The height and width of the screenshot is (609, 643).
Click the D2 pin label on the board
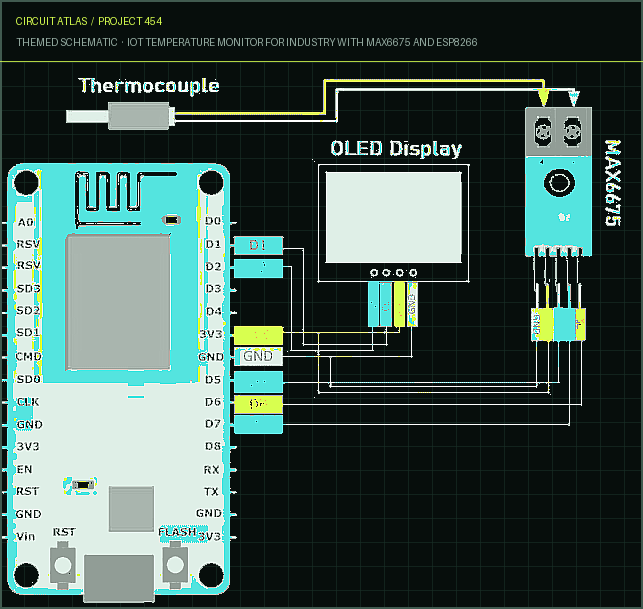pyautogui.click(x=213, y=267)
